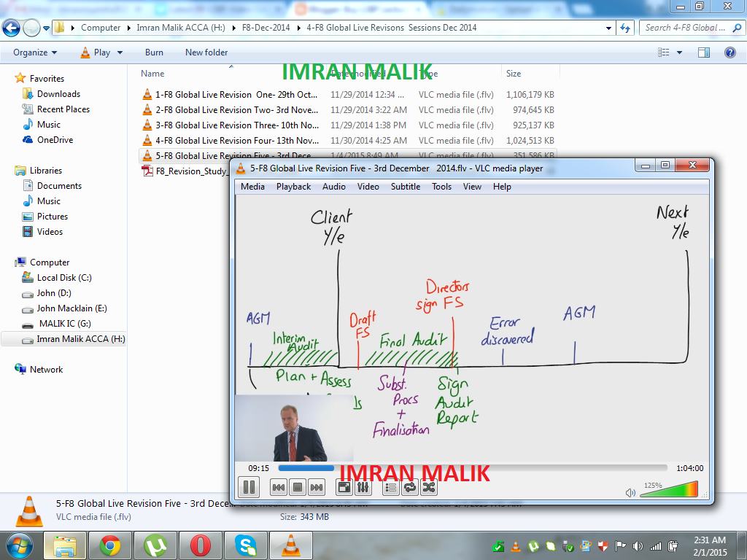Select Documents library
The width and height of the screenshot is (747, 560).
tap(59, 186)
